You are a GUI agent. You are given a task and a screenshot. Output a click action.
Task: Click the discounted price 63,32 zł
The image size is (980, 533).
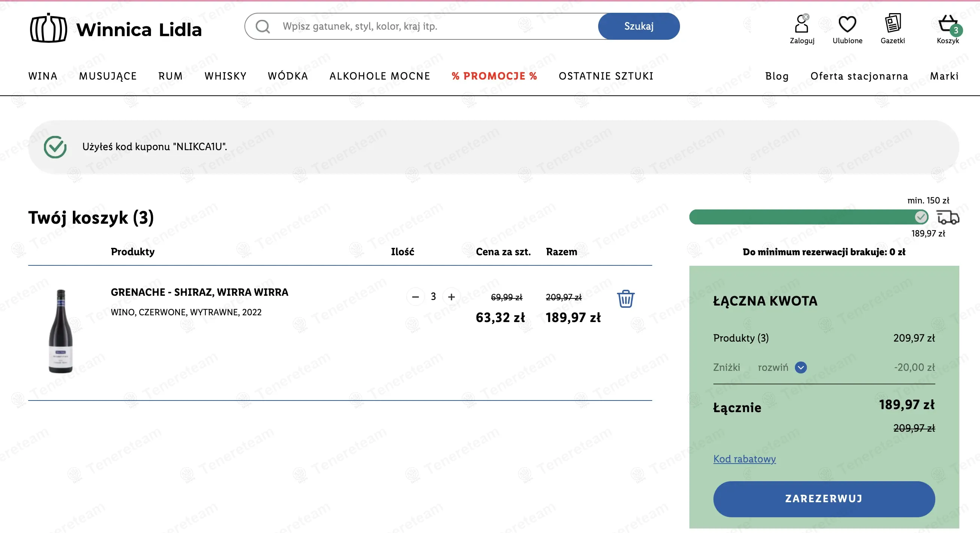coord(500,318)
